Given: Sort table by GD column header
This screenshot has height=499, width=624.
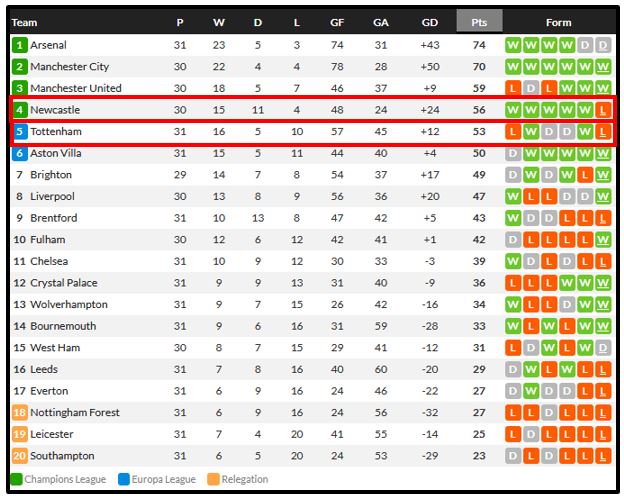Looking at the screenshot, I should pyautogui.click(x=429, y=23).
